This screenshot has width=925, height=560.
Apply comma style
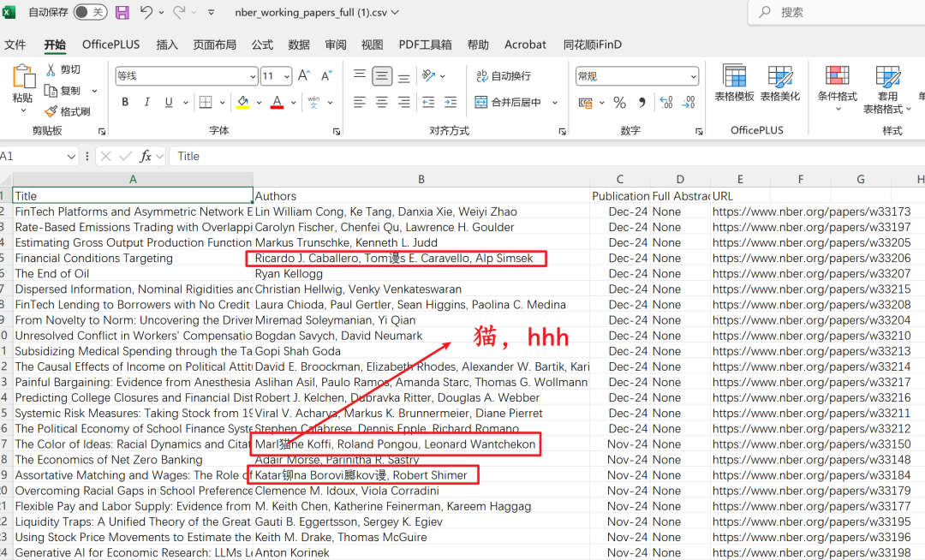(642, 103)
